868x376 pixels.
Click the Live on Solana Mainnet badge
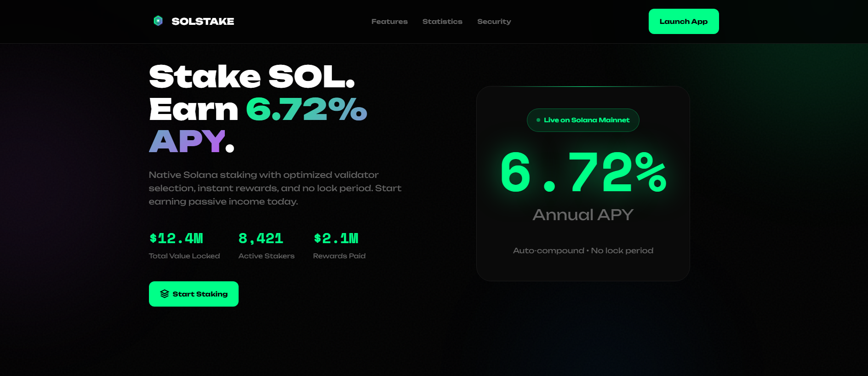pyautogui.click(x=583, y=120)
